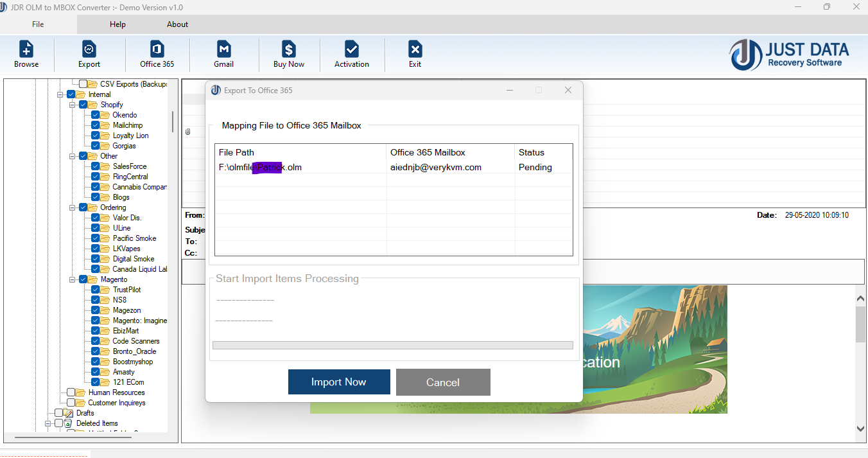Click the Cancel button in export dialog

(443, 382)
